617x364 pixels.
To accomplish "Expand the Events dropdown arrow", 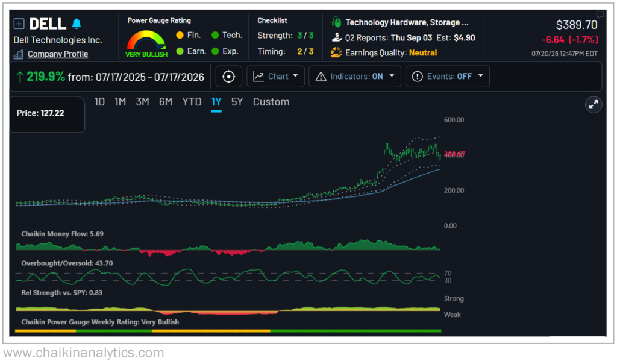I will click(x=480, y=76).
